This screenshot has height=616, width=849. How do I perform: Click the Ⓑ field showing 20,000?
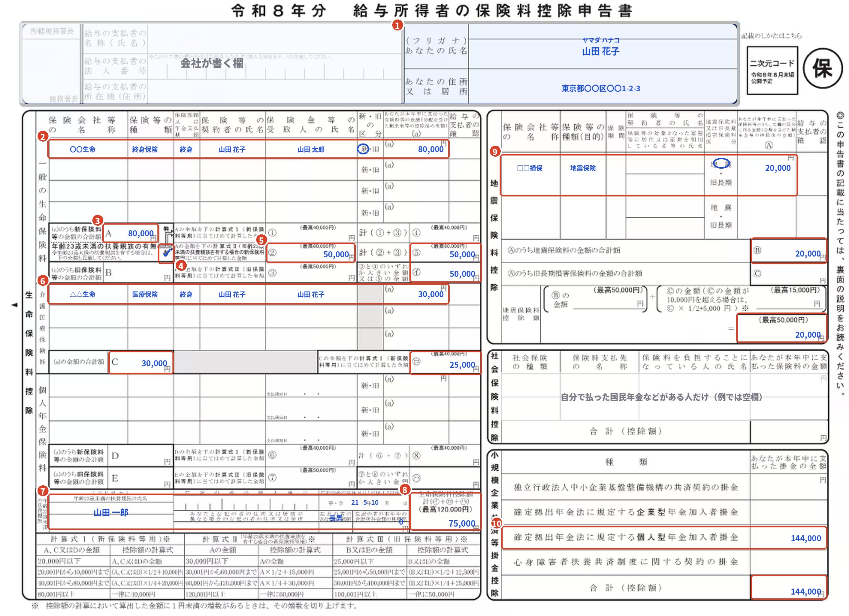coord(789,251)
